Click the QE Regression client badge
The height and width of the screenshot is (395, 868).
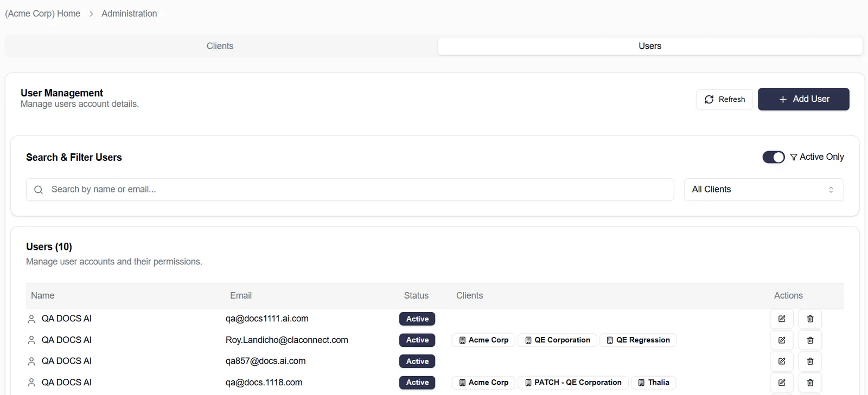638,340
